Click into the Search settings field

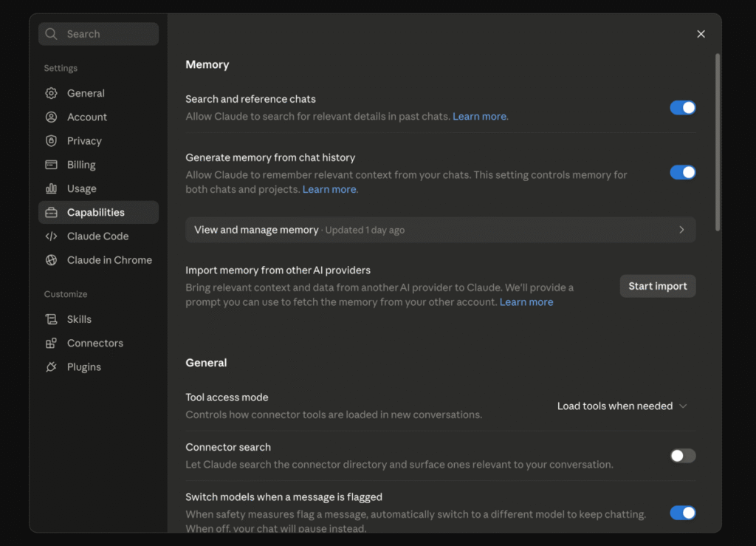[98, 34]
